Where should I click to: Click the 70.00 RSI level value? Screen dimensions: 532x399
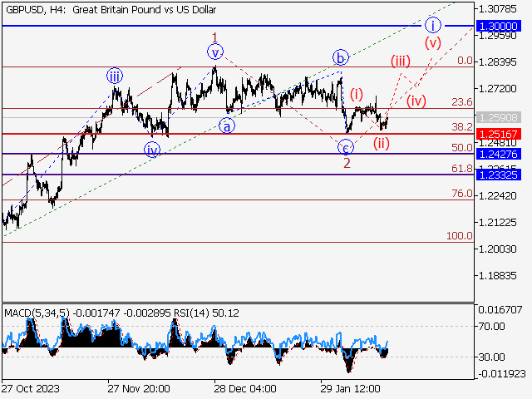pyautogui.click(x=491, y=327)
